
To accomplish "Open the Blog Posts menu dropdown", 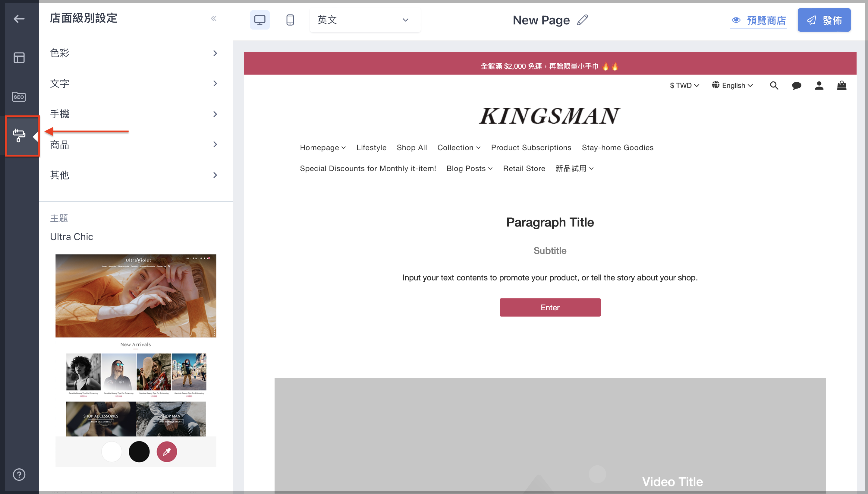I will (x=469, y=169).
